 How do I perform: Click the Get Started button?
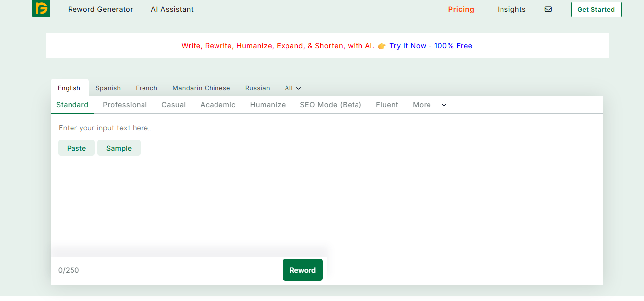coord(596,10)
